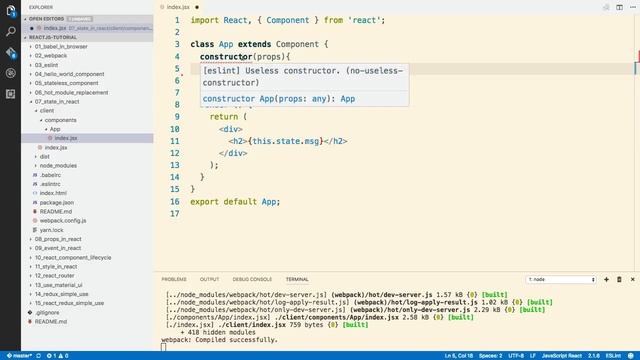Click Ln 5, Col 18 cursor position
The image size is (640, 360).
(x=459, y=356)
